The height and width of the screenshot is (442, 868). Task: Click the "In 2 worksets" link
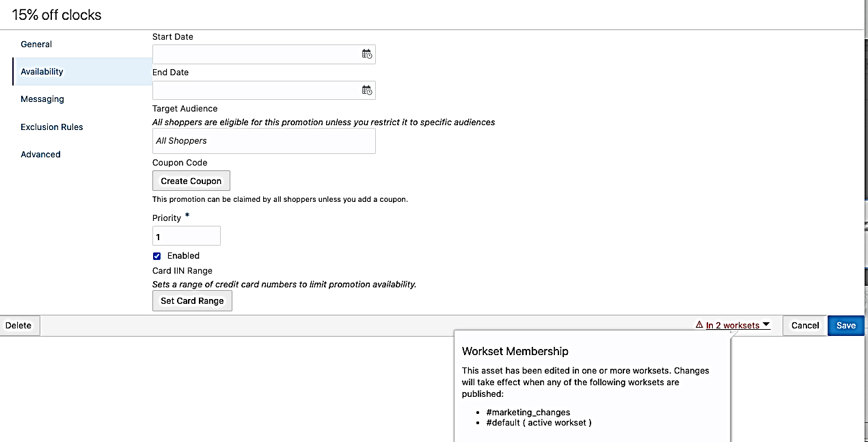click(x=733, y=326)
